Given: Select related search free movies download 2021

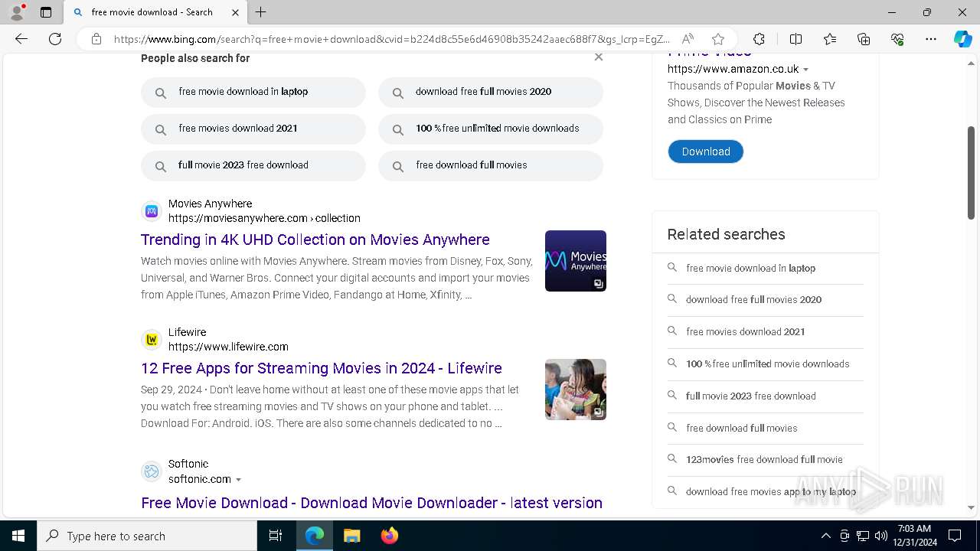Looking at the screenshot, I should (766, 332).
